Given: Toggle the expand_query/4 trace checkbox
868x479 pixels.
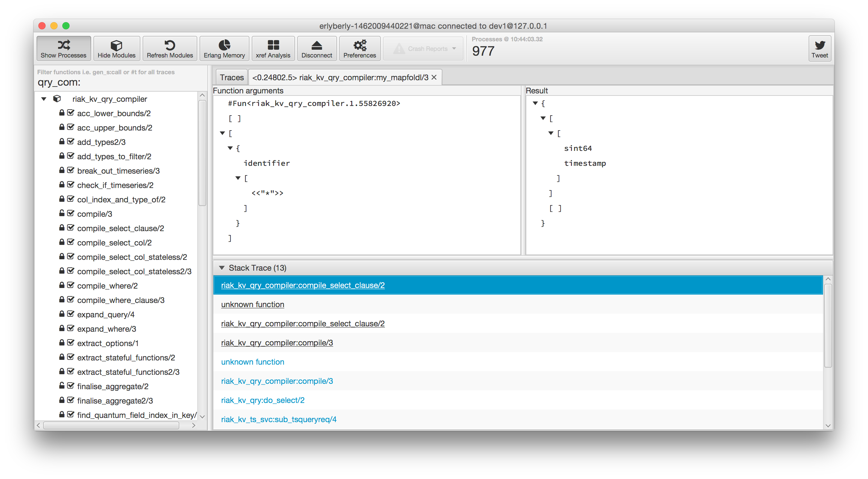Looking at the screenshot, I should coord(71,314).
